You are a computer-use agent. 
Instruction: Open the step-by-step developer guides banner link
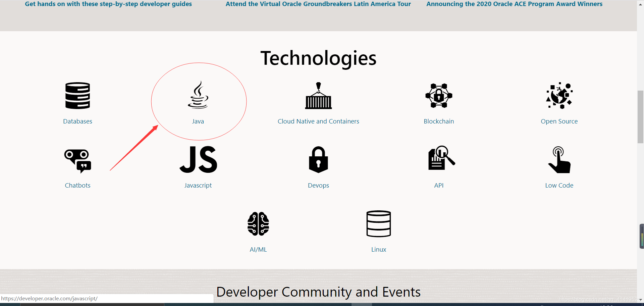click(x=108, y=4)
